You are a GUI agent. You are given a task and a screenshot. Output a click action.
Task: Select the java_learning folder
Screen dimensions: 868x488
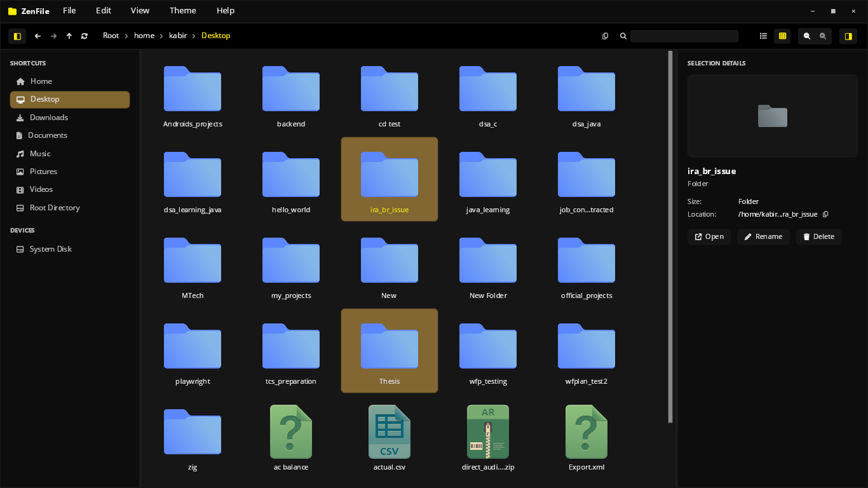pos(488,180)
